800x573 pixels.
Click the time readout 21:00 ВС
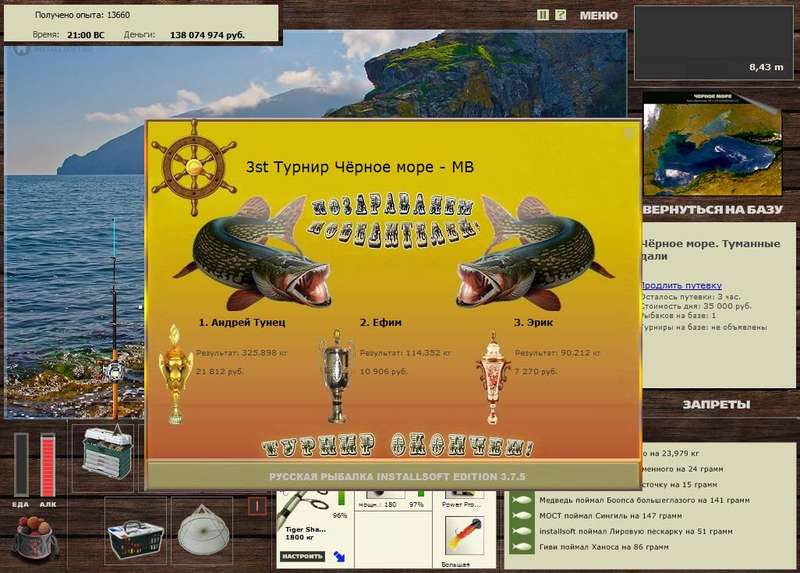[x=85, y=35]
